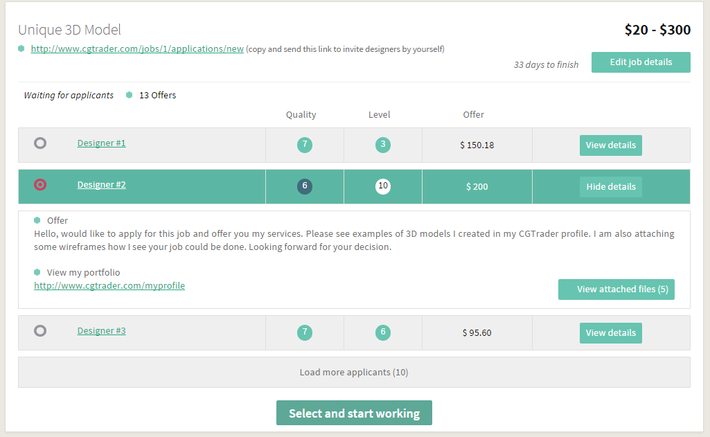Screen dimensions: 710x437
Task: Expand Designer #3 with View details
Action: [x=610, y=332]
